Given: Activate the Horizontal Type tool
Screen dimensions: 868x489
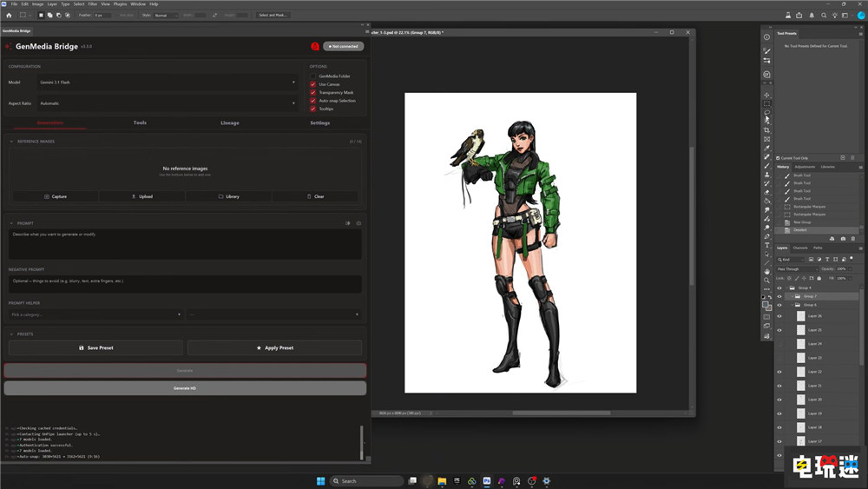Looking at the screenshot, I should [766, 245].
